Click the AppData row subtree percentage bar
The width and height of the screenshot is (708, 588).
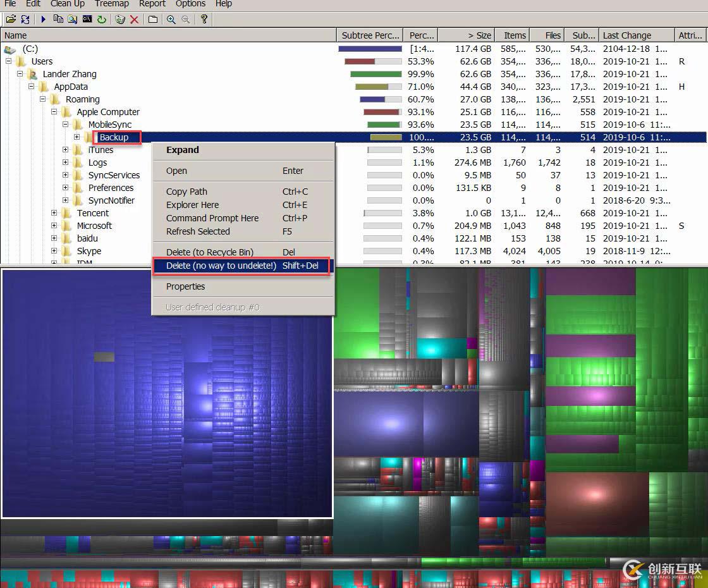click(379, 87)
